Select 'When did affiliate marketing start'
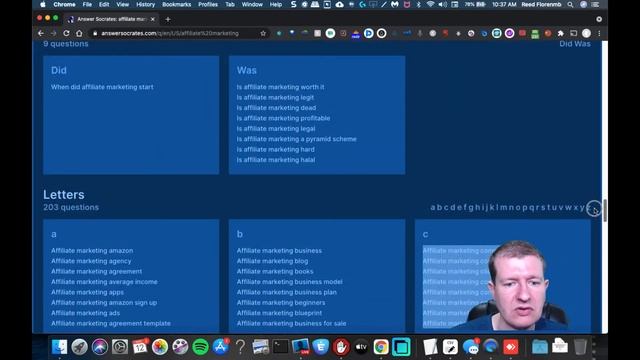640x360 pixels. pos(102,87)
